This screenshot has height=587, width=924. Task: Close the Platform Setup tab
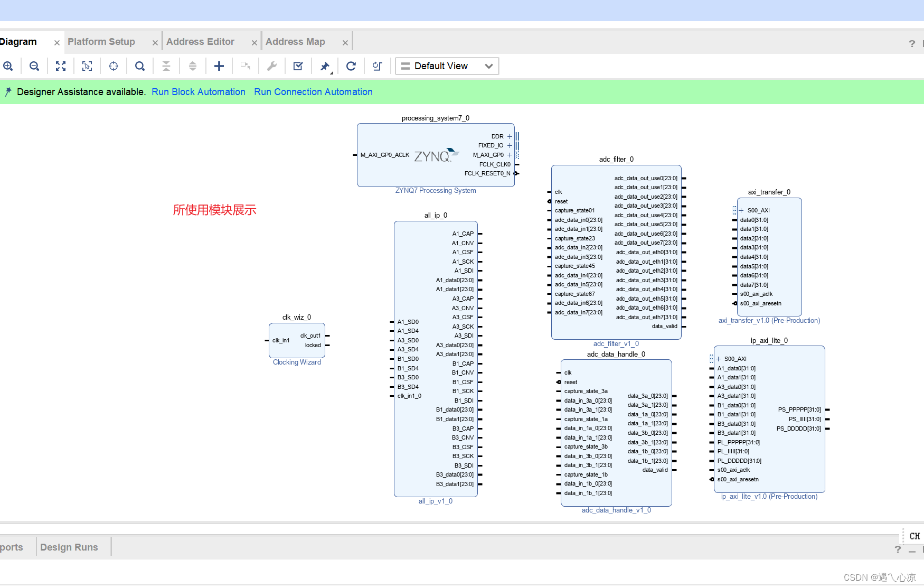tap(155, 43)
